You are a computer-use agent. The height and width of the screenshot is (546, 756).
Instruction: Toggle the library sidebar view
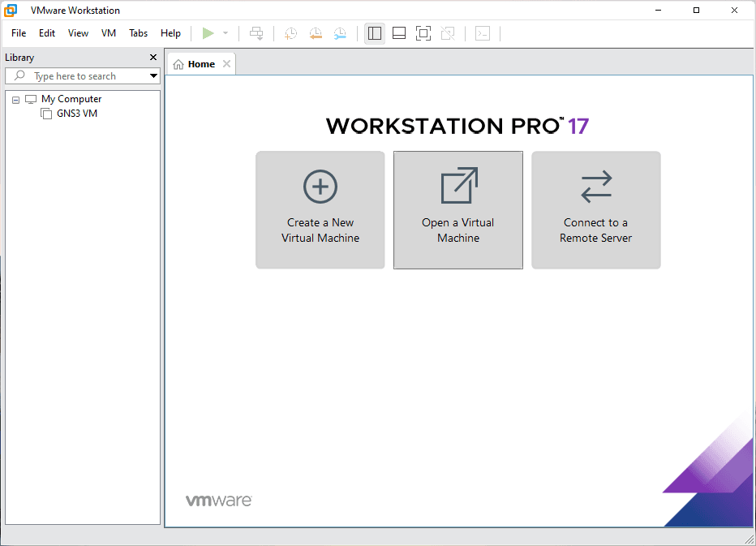tap(374, 33)
